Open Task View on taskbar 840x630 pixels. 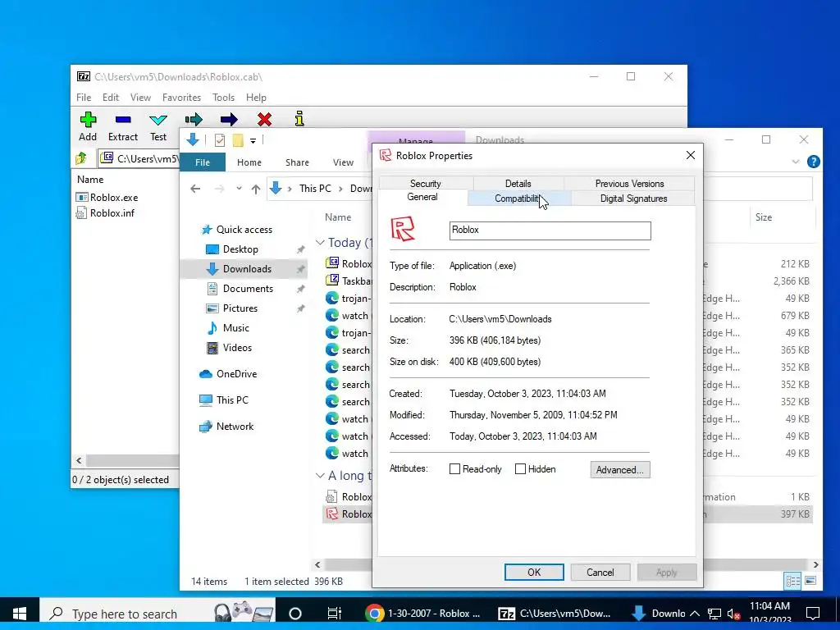tap(335, 614)
